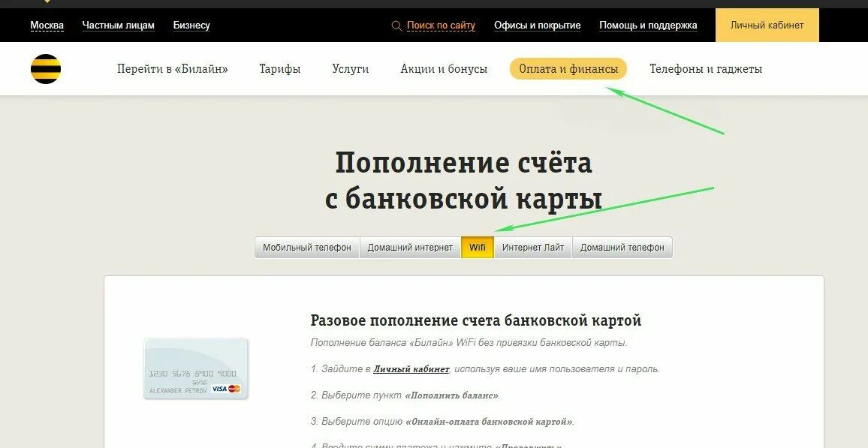This screenshot has height=448, width=868.
Task: Open Телефоны и гаджеты menu item
Action: pyautogui.click(x=706, y=69)
